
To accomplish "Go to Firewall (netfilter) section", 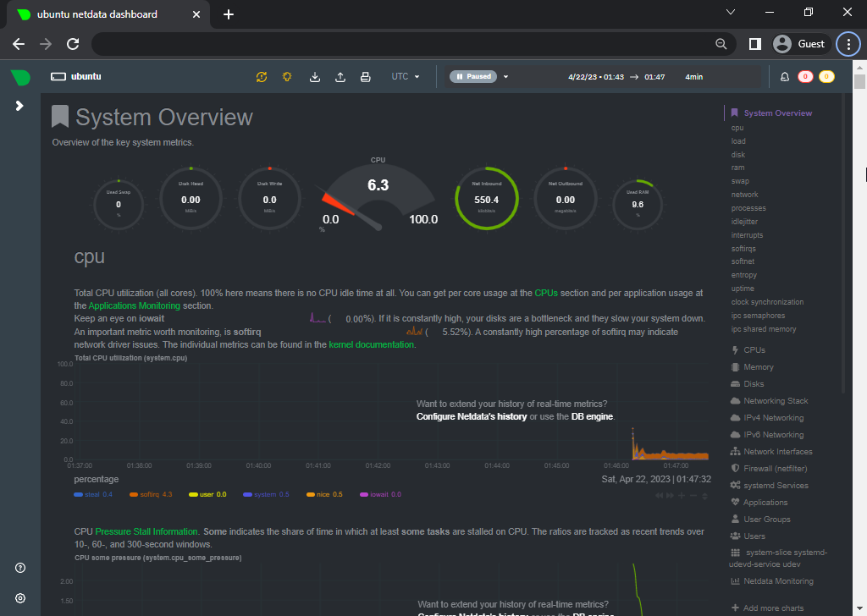I will click(x=769, y=469).
